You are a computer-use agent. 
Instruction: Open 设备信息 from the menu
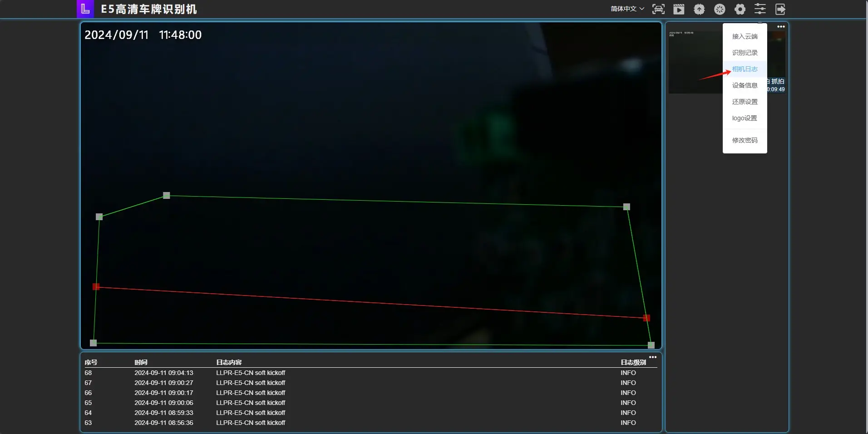(x=745, y=85)
